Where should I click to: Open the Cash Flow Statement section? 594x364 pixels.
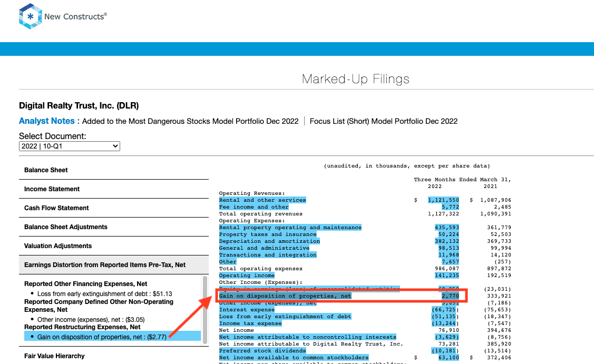pos(114,208)
